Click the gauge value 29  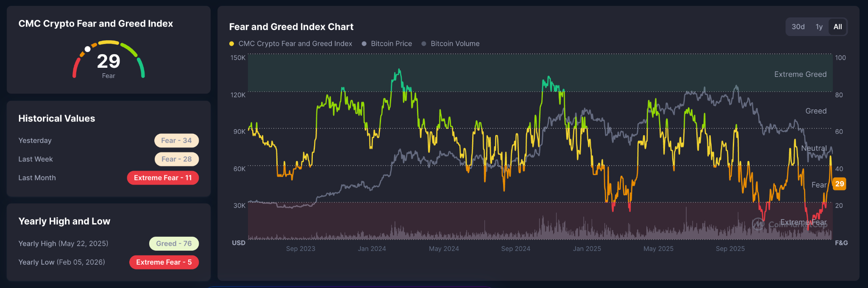(108, 61)
